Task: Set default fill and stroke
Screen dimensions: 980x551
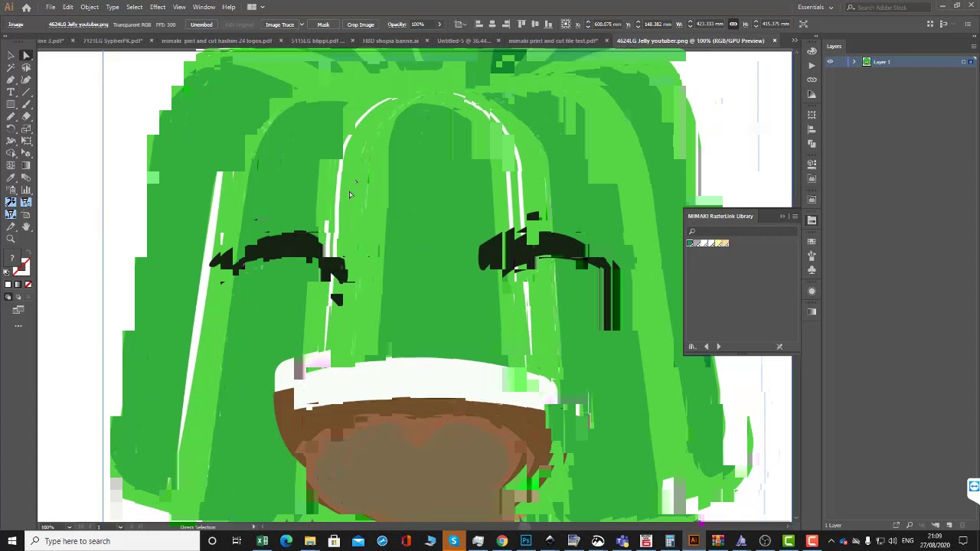Action: point(8,272)
